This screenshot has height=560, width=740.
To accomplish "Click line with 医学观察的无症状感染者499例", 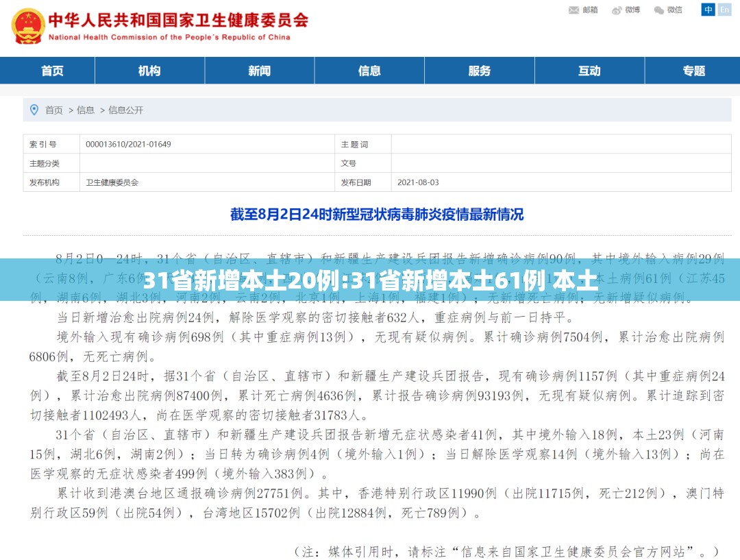I will tap(180, 474).
